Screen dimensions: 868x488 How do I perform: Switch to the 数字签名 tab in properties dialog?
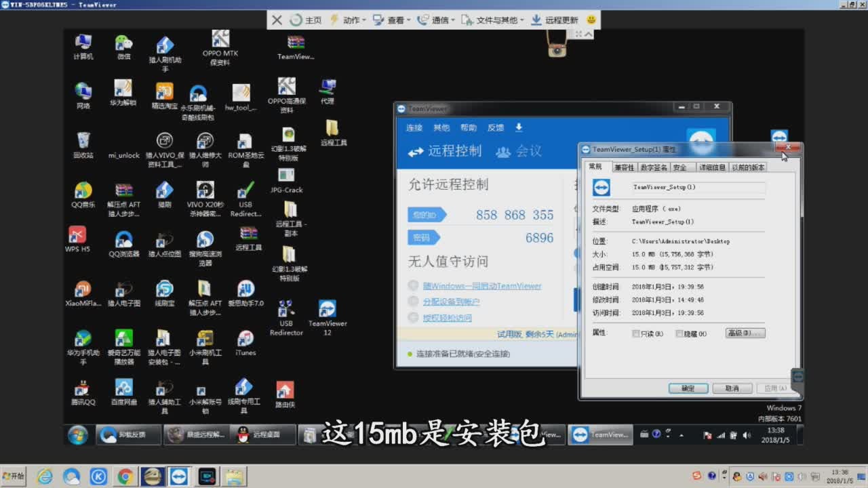(x=654, y=167)
